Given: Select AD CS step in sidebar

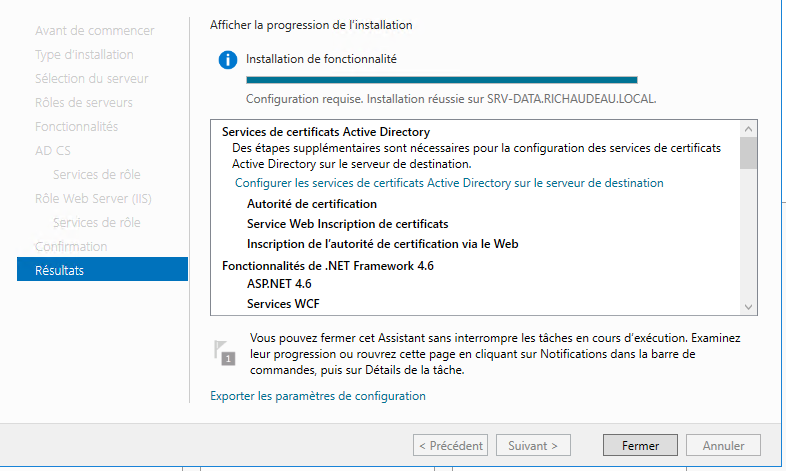Looking at the screenshot, I should click(x=53, y=151).
